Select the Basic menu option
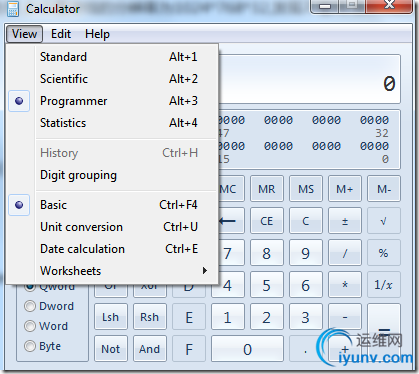This screenshot has height=374, width=419. pos(112,205)
